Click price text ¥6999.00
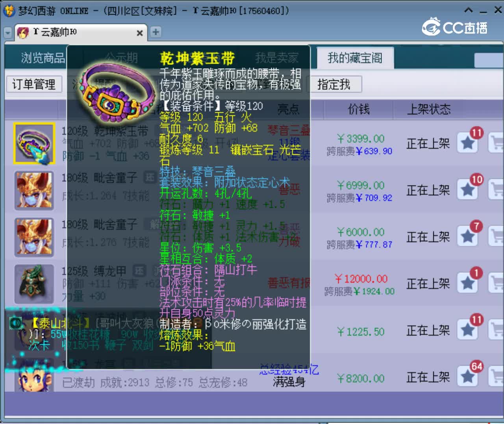Viewport: 504px width, 424px height. [360, 186]
